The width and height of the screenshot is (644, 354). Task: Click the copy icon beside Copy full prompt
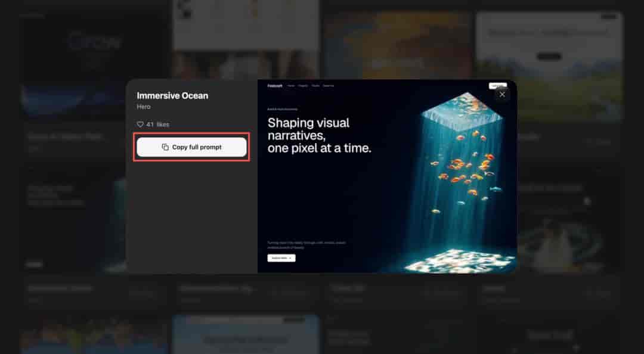coord(165,147)
